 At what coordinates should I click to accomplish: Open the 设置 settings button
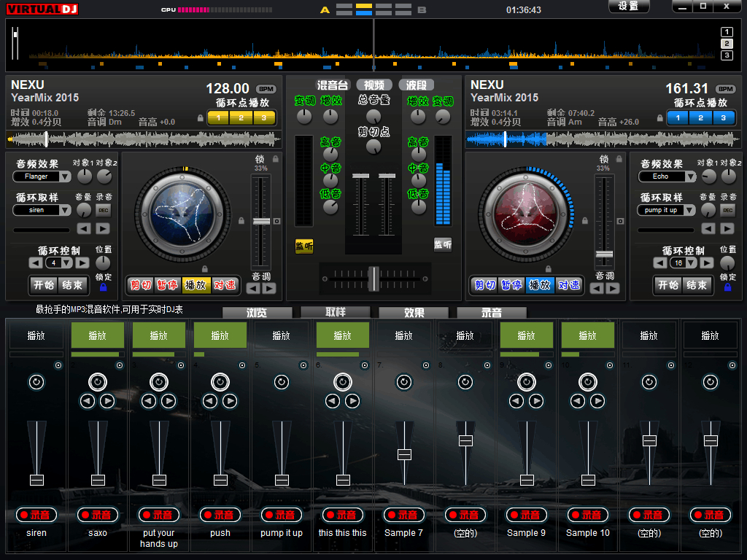coord(629,6)
